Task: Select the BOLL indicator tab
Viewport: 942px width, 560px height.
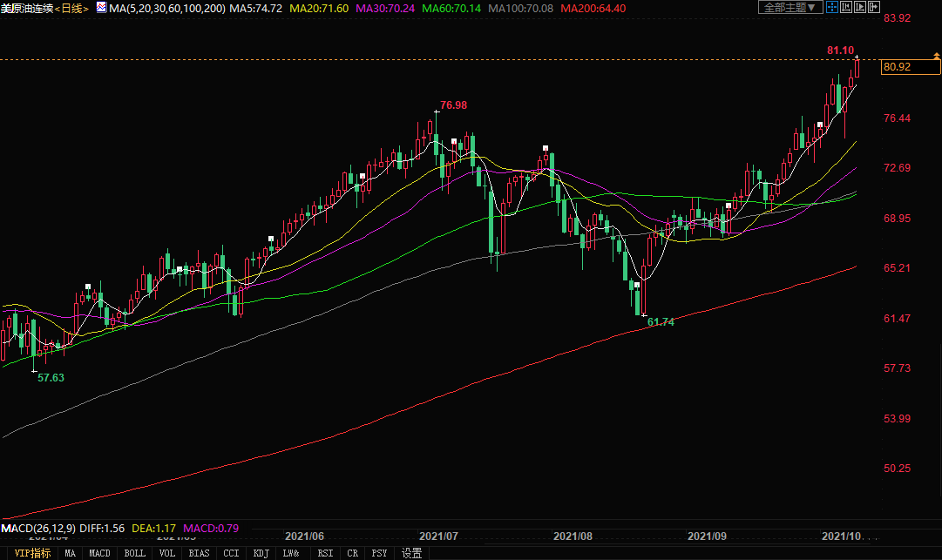Action: point(134,553)
